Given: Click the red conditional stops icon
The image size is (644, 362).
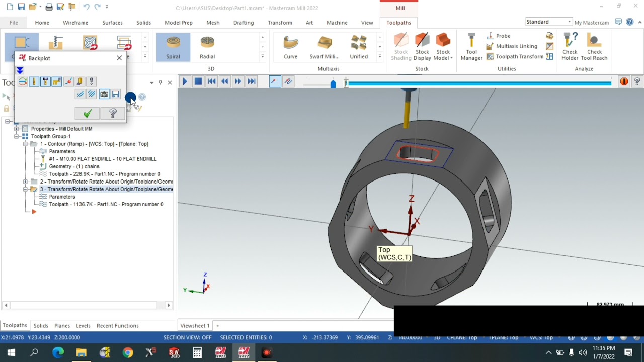Looking at the screenshot, I should click(624, 81).
